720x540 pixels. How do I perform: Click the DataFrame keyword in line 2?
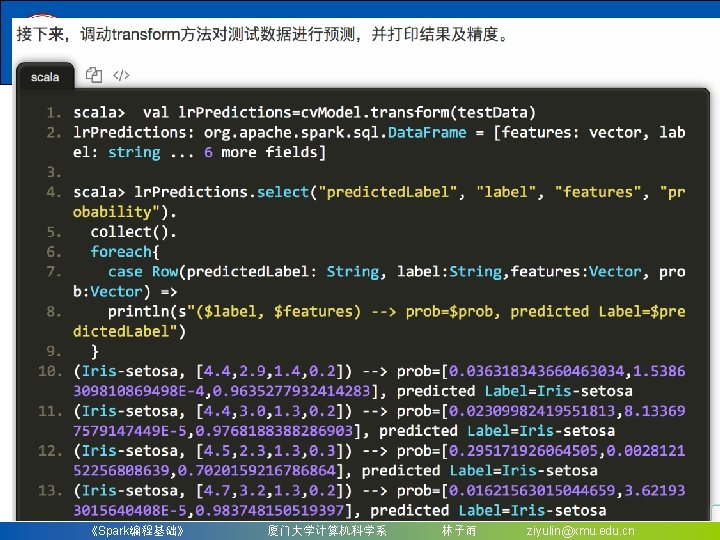click(427, 132)
